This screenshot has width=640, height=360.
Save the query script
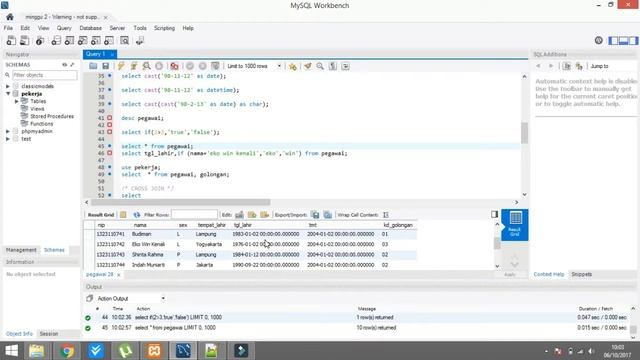click(106, 66)
